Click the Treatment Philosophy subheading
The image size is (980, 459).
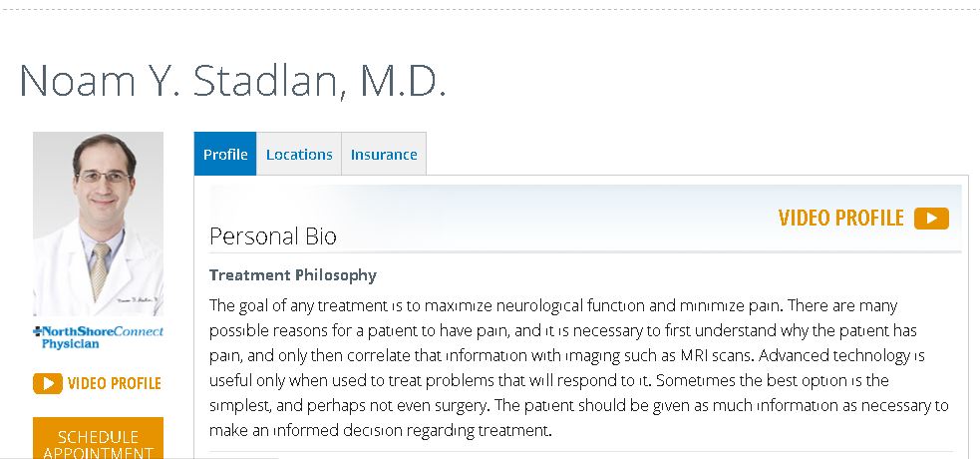point(293,274)
